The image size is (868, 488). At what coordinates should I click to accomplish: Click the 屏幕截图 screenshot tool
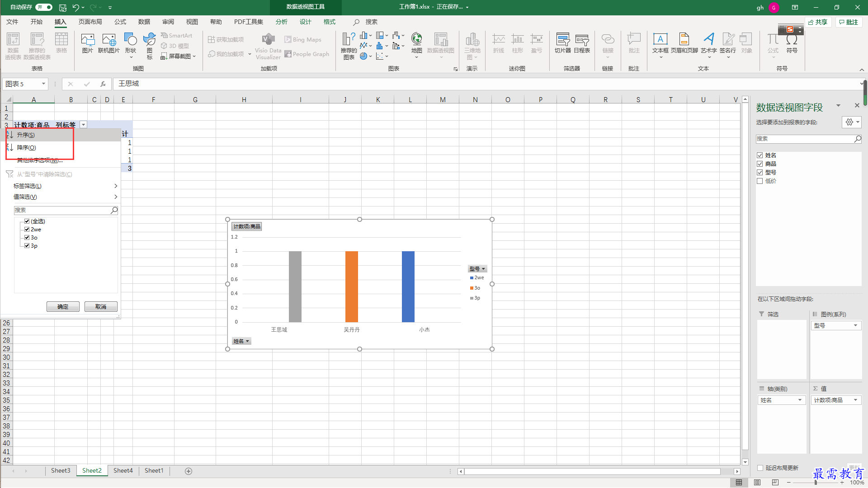pos(178,56)
